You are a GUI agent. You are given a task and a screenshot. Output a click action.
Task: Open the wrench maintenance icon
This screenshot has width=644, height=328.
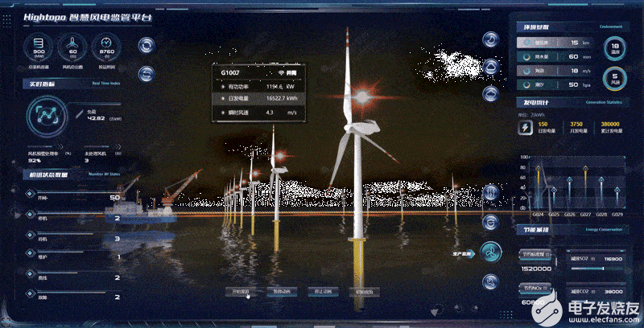(x=491, y=282)
